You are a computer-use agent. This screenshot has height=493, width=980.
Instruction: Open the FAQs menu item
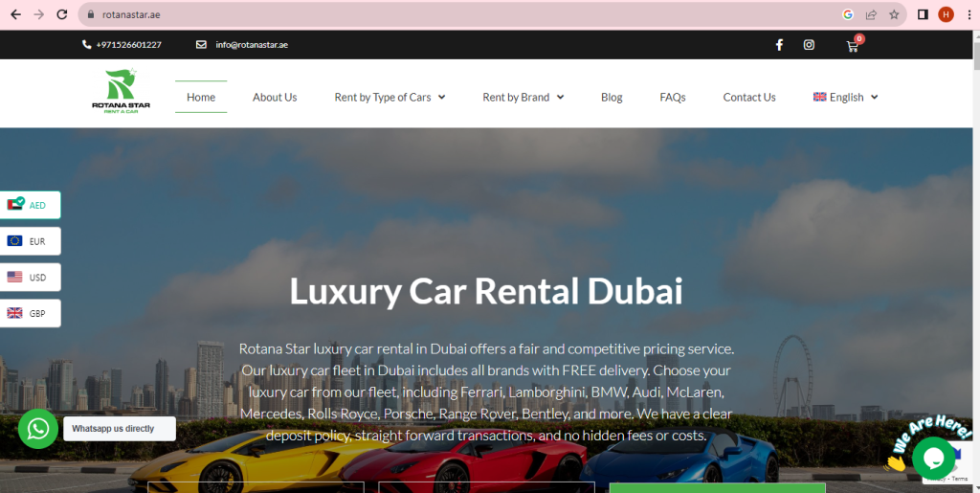673,98
